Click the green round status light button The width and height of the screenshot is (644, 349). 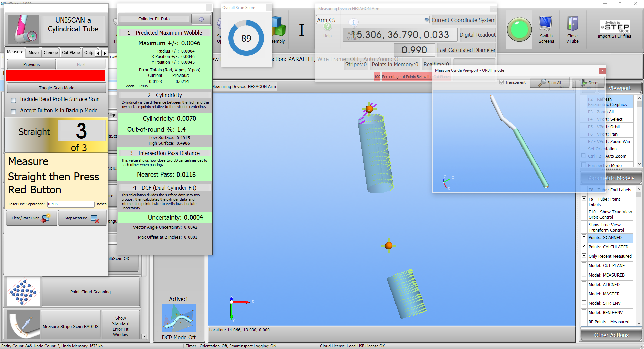coord(519,30)
